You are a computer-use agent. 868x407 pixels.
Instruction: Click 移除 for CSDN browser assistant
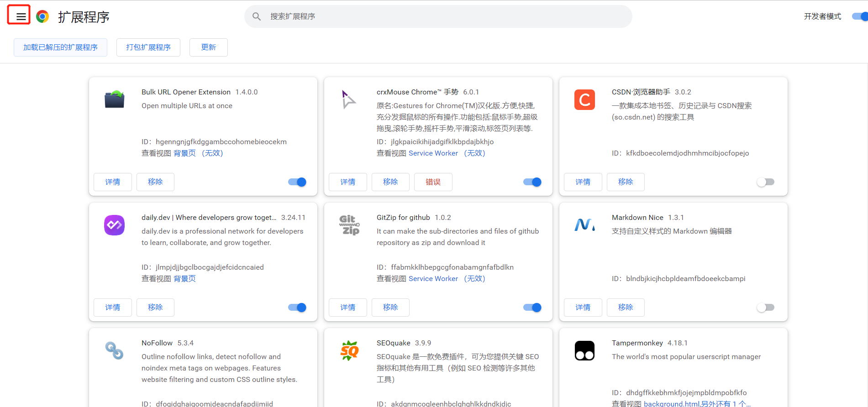pos(626,182)
